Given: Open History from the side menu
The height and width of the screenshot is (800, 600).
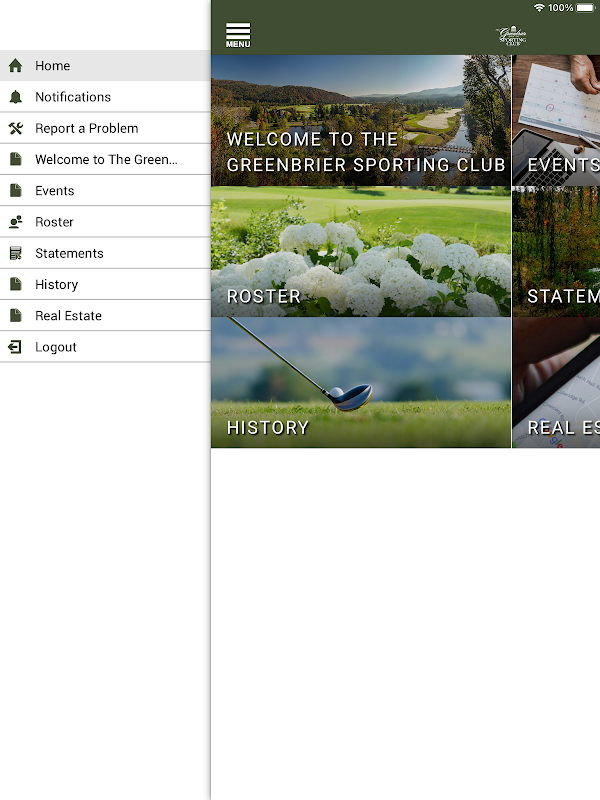Looking at the screenshot, I should tap(105, 284).
